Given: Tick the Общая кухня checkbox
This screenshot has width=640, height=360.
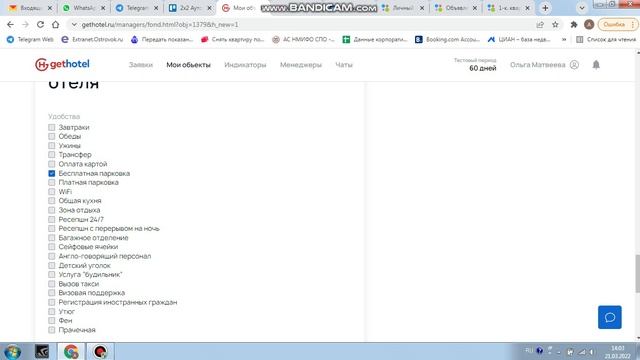Looking at the screenshot, I should tap(51, 201).
